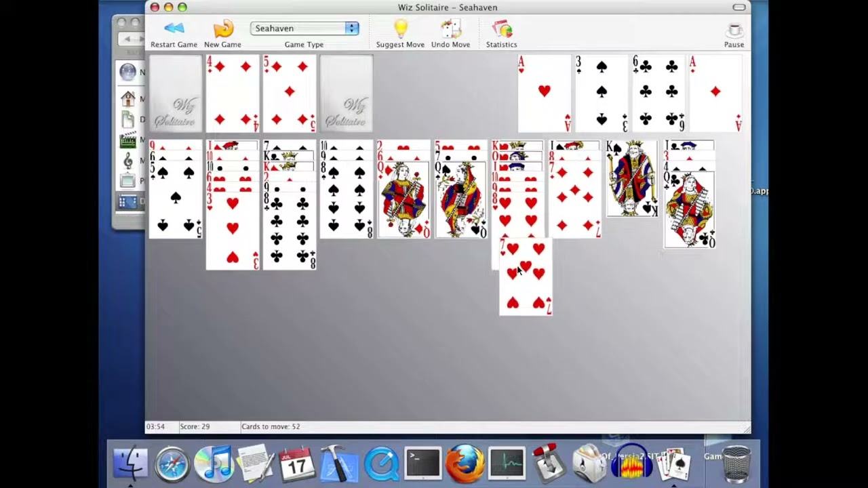Image resolution: width=868 pixels, height=488 pixels.
Task: Open Documents icon in Finder window sidebar
Action: [128, 119]
